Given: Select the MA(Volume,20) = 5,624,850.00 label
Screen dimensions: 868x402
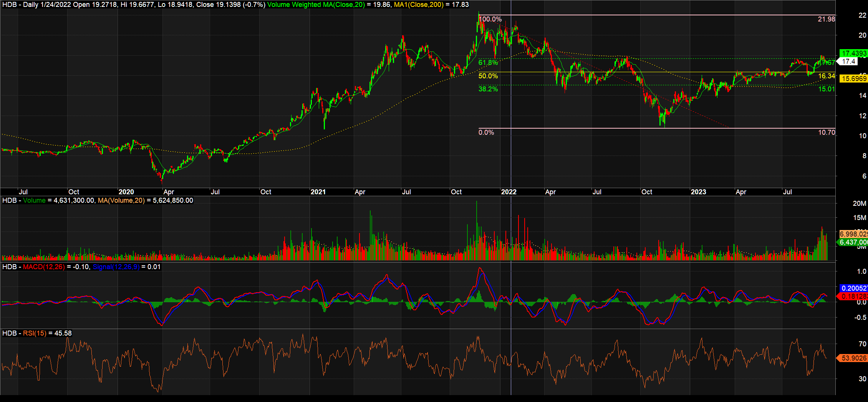Looking at the screenshot, I should [x=146, y=200].
